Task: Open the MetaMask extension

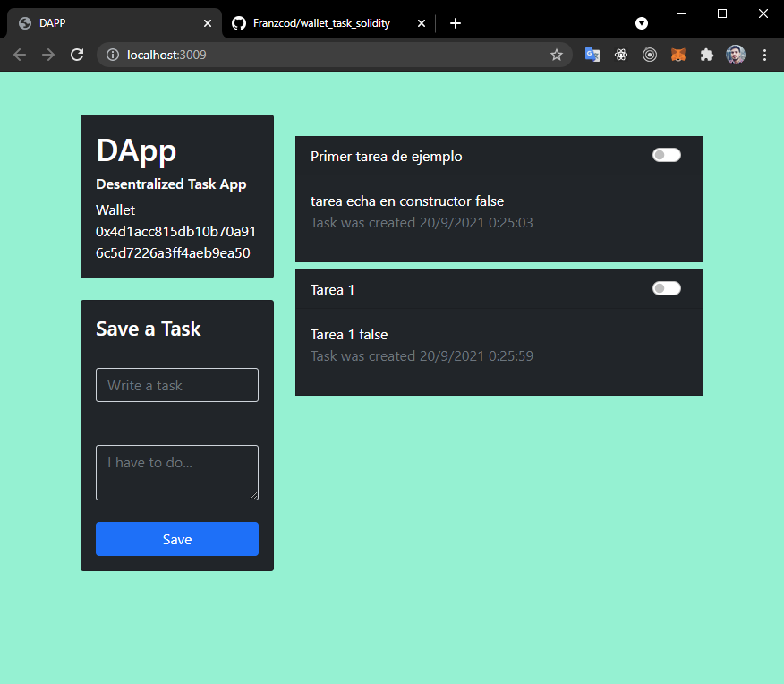Action: (x=677, y=55)
